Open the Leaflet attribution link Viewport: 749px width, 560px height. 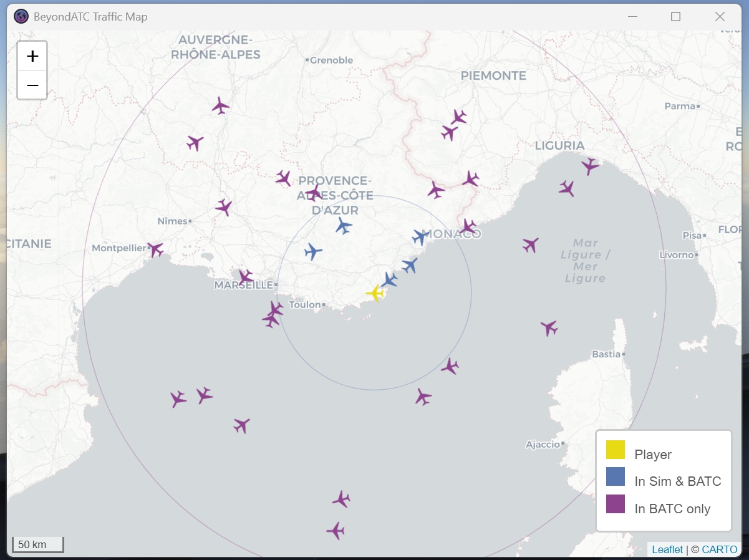[x=667, y=549]
